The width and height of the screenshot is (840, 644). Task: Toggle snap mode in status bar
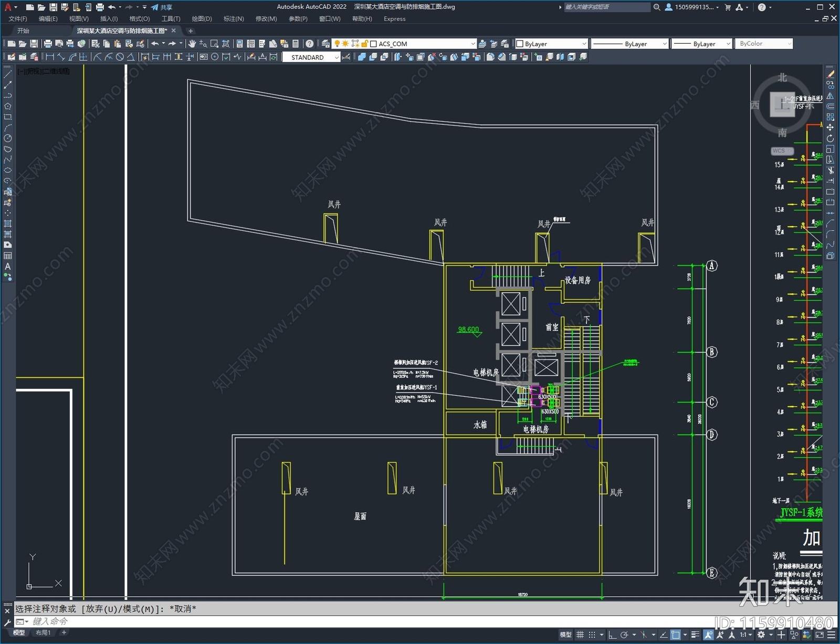592,635
